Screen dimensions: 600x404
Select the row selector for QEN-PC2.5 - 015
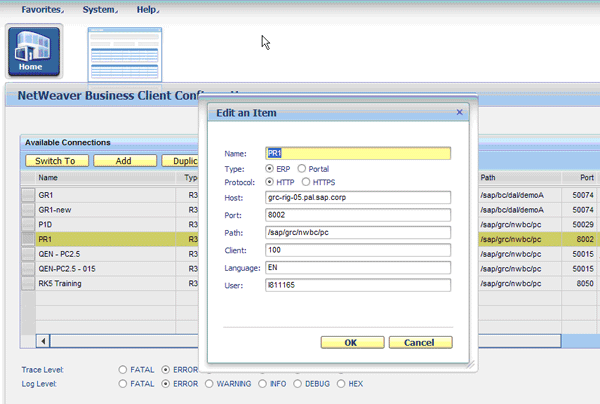coord(28,269)
